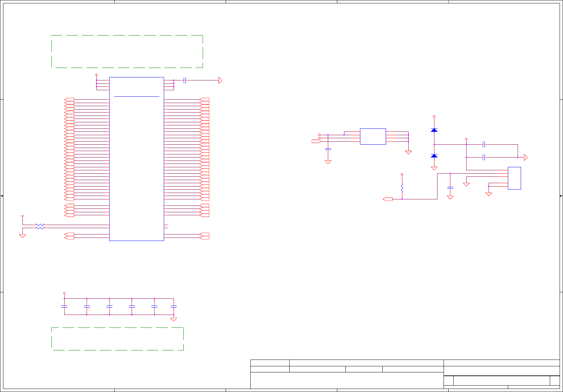Click the title block at the bottom right

pos(405,374)
